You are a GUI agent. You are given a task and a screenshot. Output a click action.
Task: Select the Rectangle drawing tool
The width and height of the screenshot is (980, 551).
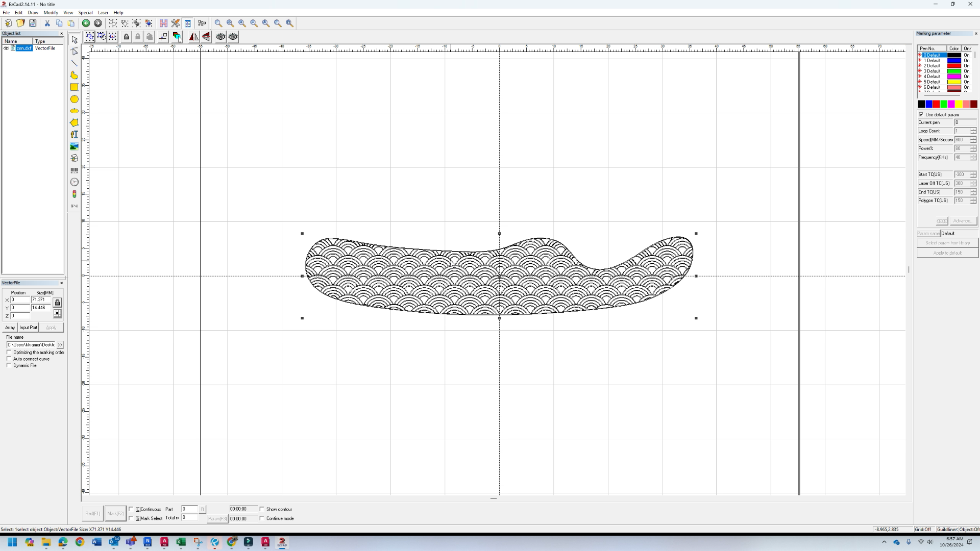click(x=75, y=87)
